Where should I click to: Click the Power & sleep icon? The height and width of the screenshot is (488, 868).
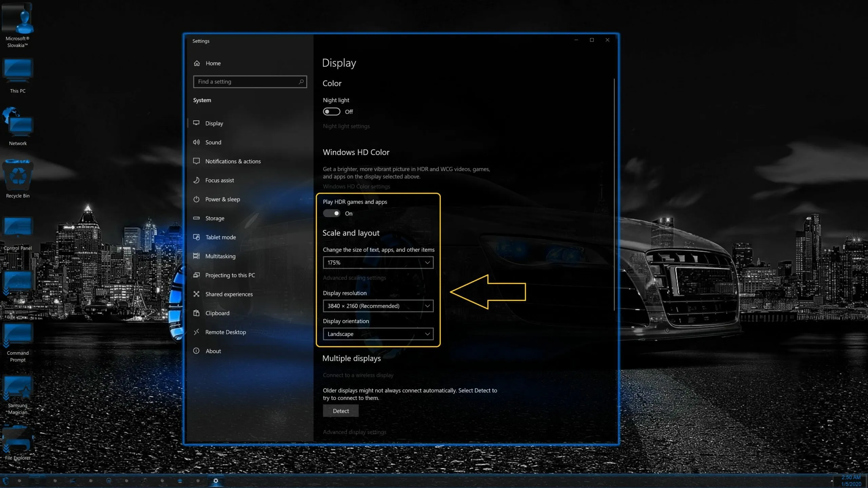(196, 199)
